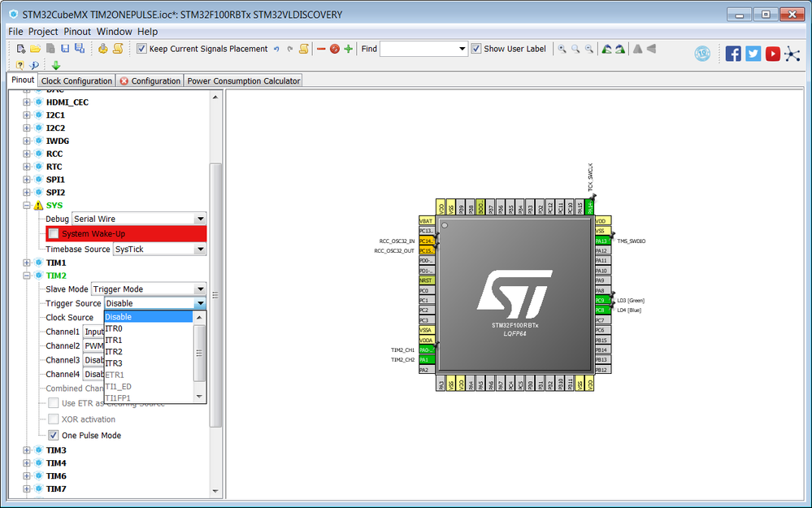Click the PA13 pin on the chip
This screenshot has height=508, width=812.
tap(603, 241)
